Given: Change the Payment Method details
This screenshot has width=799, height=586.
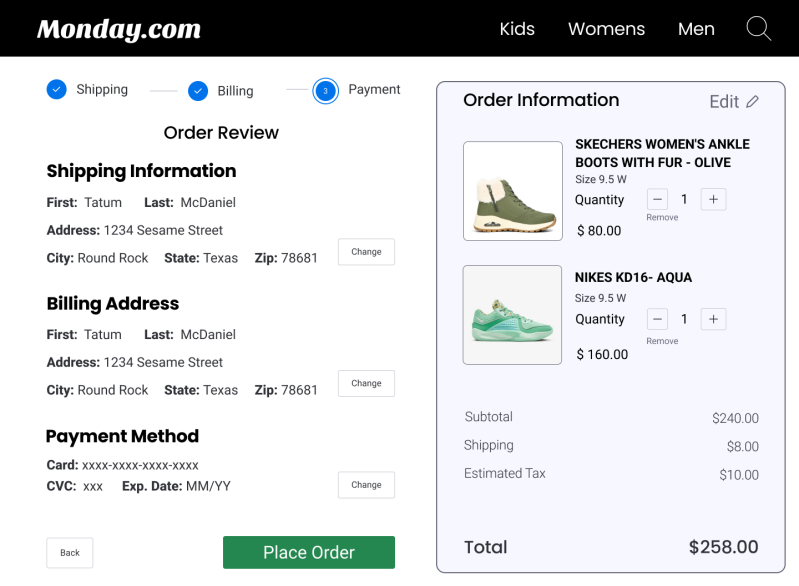Looking at the screenshot, I should coord(366,485).
